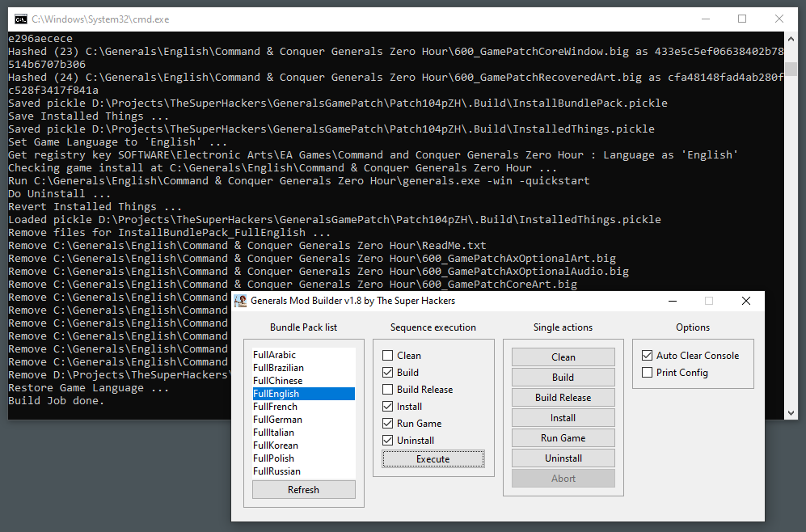Click the Refresh button under the bundle list
This screenshot has width=806, height=532.
(303, 490)
